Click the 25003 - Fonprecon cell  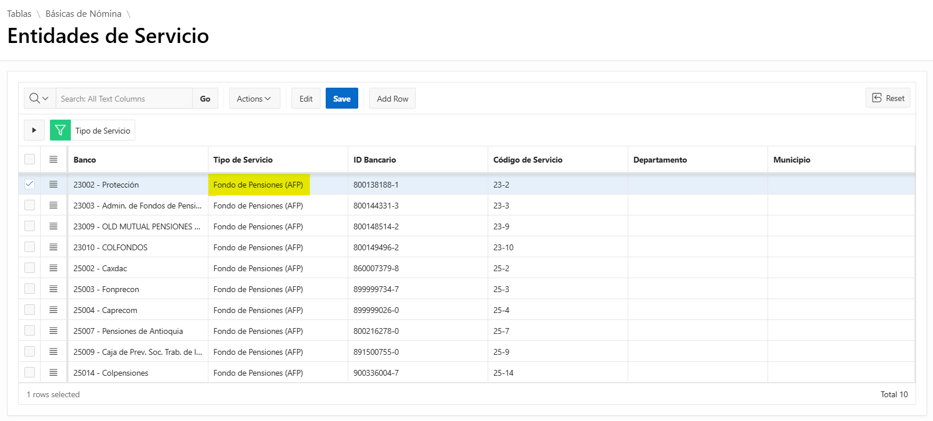(x=137, y=289)
